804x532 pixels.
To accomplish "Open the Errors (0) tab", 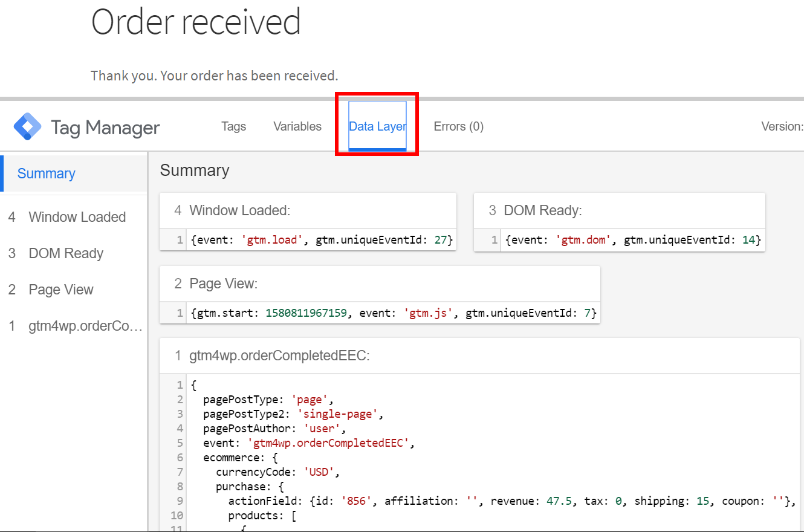I will coord(458,126).
